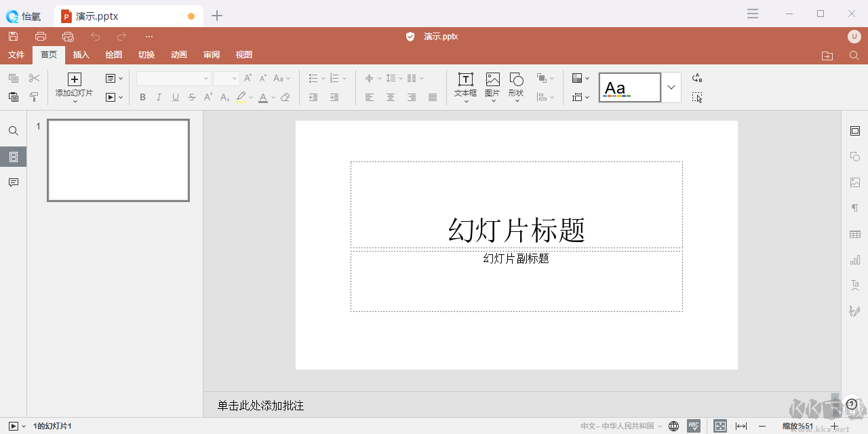Open the comments panel in left sidebar
Image resolution: width=868 pixels, height=434 pixels.
coord(14,182)
